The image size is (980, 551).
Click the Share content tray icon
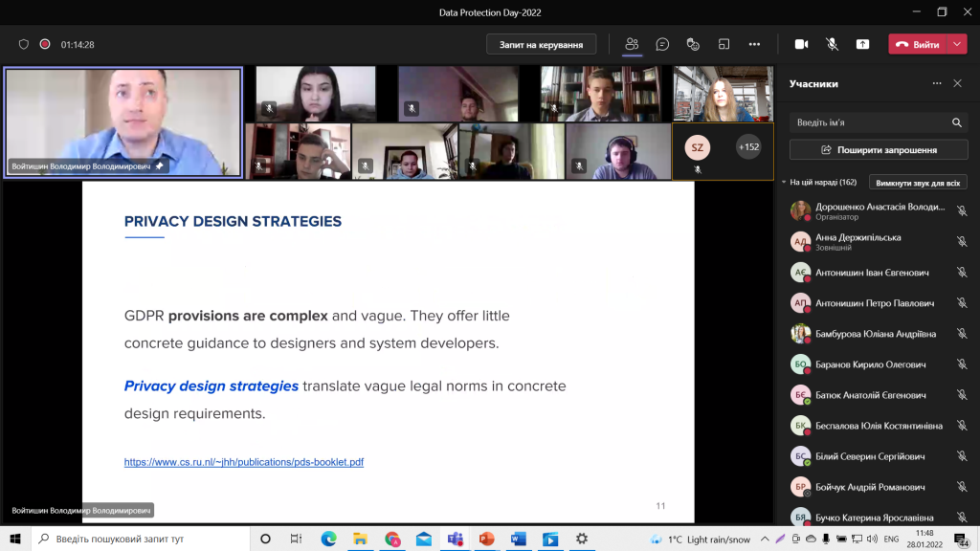(x=862, y=44)
